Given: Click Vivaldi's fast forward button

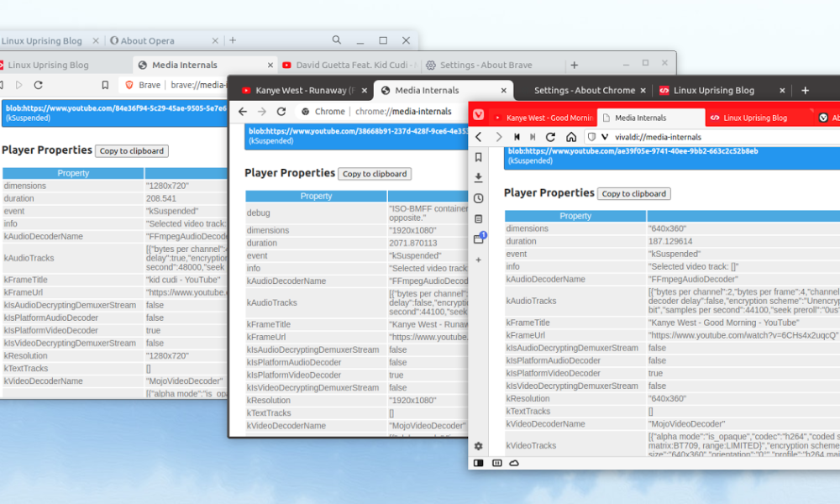Looking at the screenshot, I should coord(533,137).
